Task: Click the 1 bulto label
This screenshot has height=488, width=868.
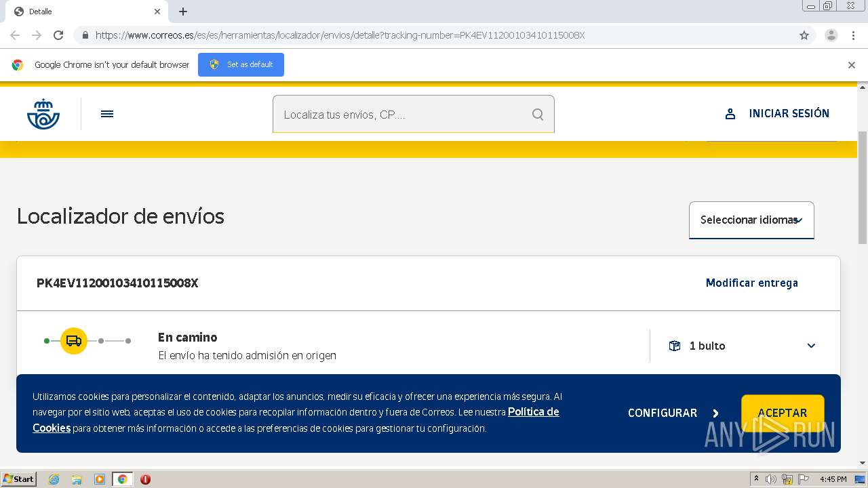Action: tap(707, 346)
